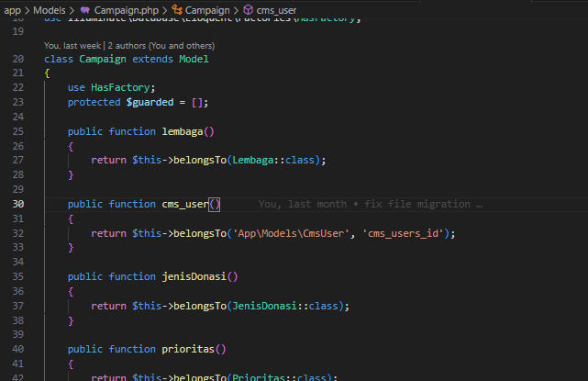Click 'return' keyword on line 37
The width and height of the screenshot is (588, 381).
click(x=109, y=306)
